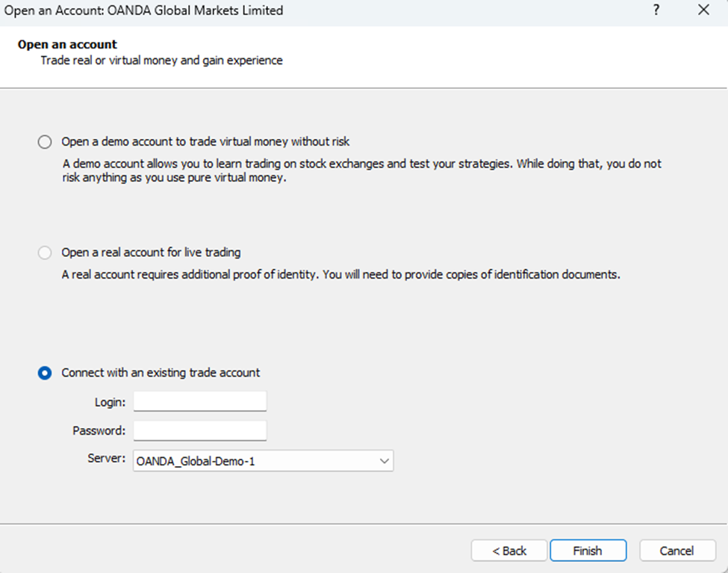Click the dialog title bar text
The width and height of the screenshot is (728, 573).
pos(144,10)
